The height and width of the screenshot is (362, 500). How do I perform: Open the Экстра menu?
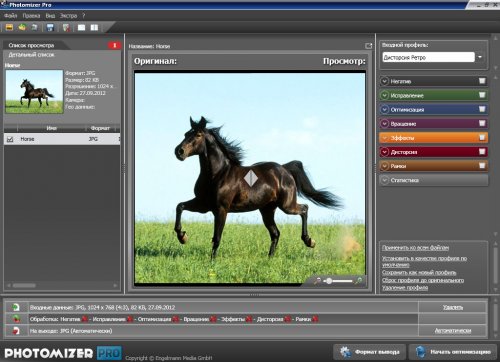(x=68, y=16)
